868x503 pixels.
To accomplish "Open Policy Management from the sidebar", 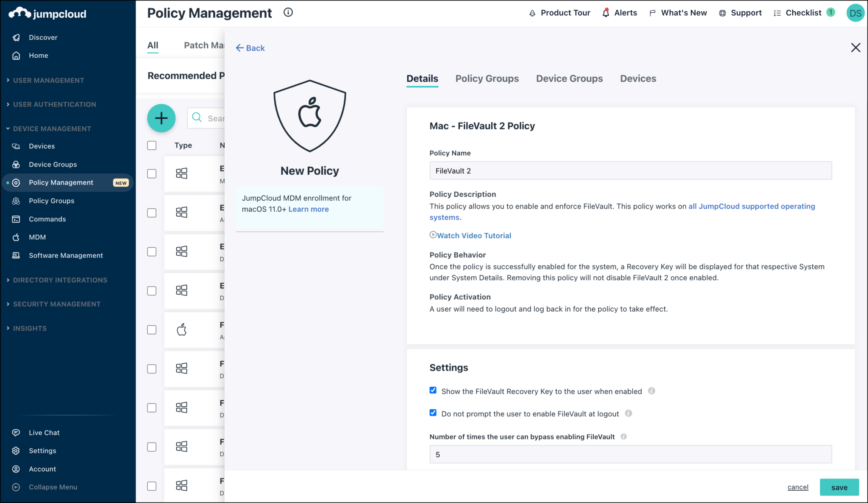I will click(61, 182).
